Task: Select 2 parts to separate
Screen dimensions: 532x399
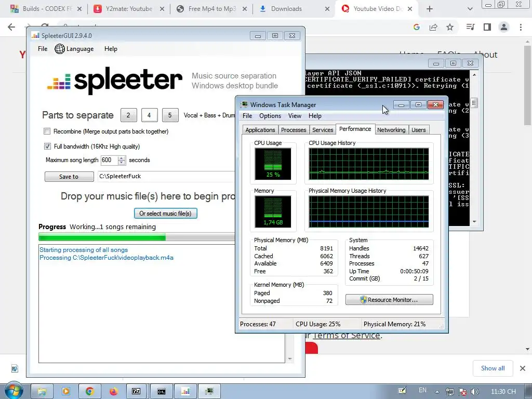Action: (129, 115)
